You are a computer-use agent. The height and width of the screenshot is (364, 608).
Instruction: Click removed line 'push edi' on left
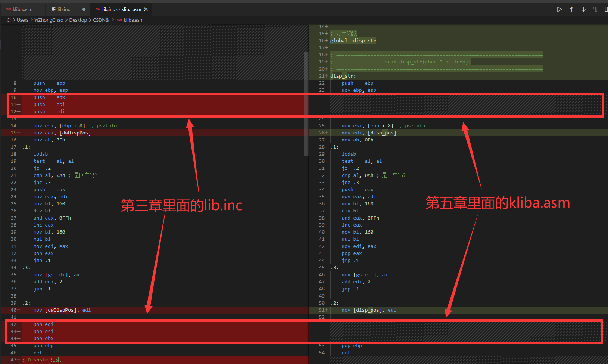49,112
